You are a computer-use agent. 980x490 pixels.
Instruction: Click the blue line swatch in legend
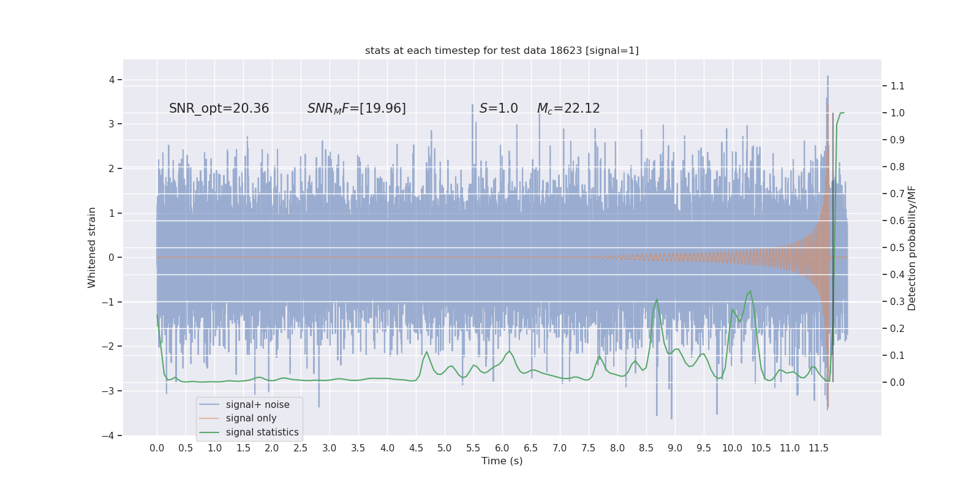pyautogui.click(x=209, y=405)
